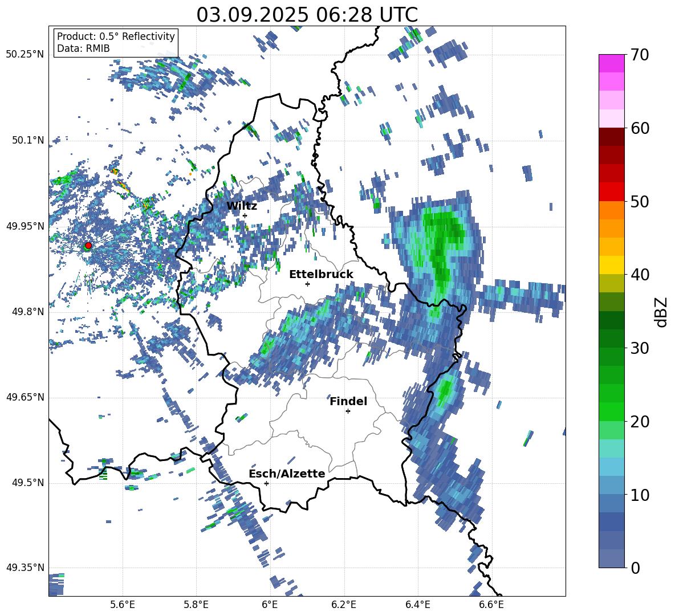This screenshot has width=675, height=616.
Task: Click the colorbar tick value 0
Action: [x=635, y=568]
